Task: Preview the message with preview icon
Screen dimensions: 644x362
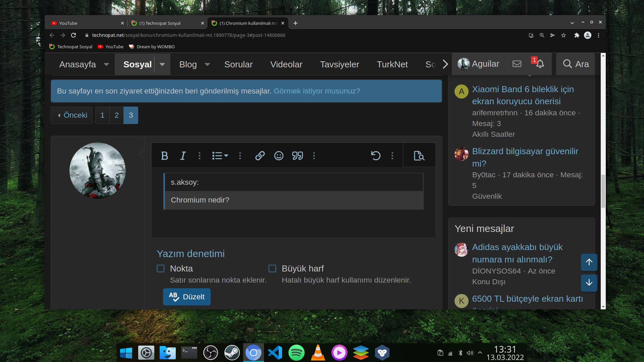Action: pyautogui.click(x=419, y=156)
